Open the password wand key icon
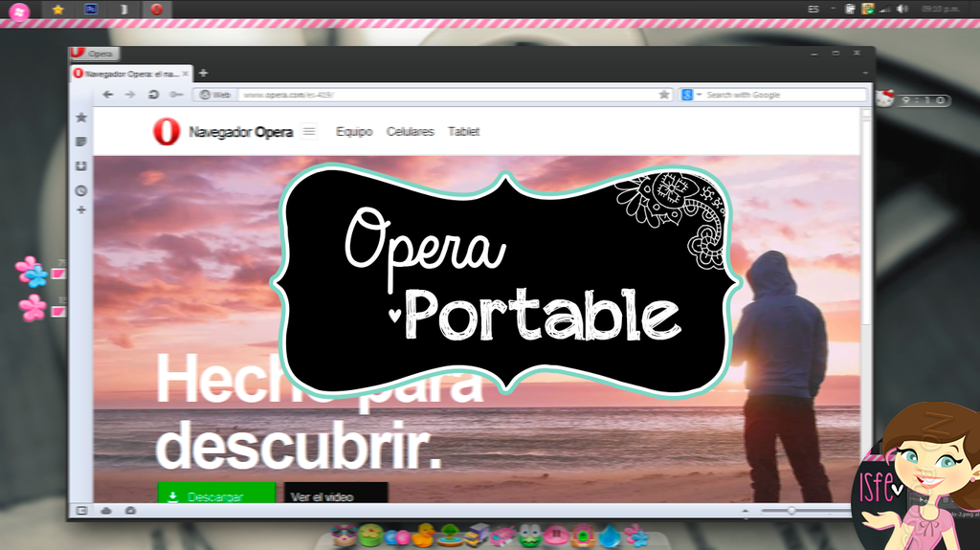The width and height of the screenshot is (980, 550). click(x=176, y=95)
